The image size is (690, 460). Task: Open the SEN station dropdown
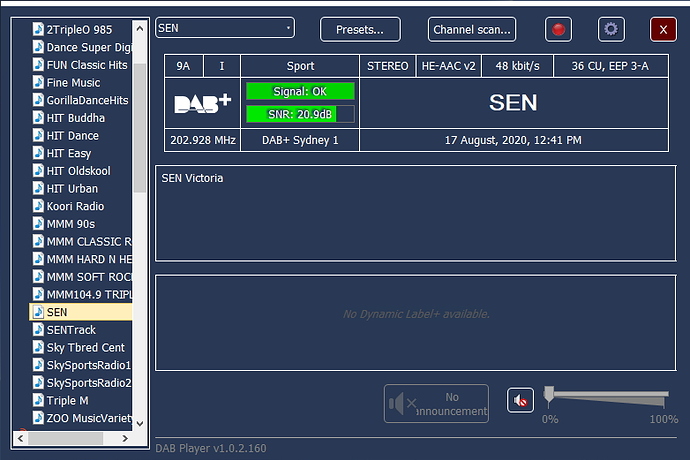click(225, 28)
